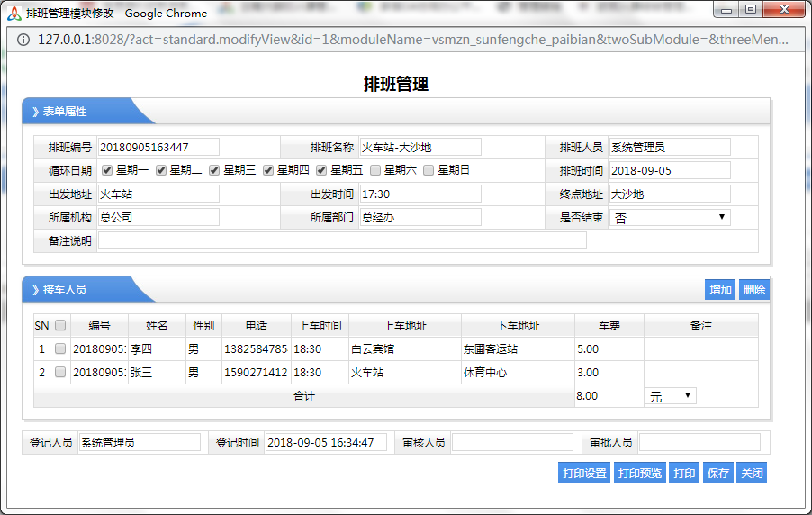Uncheck the 星期一 checkbox
Viewport: 812px width, 515px height.
tap(107, 170)
